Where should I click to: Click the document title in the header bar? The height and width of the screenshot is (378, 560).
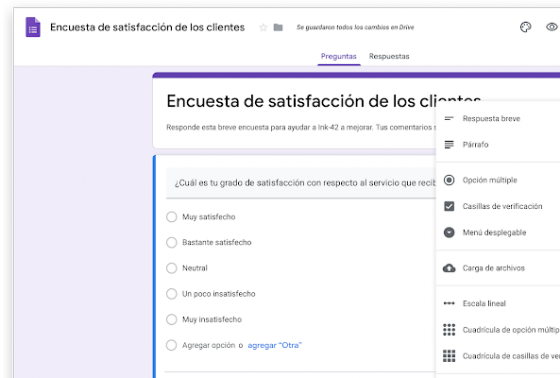click(x=147, y=27)
